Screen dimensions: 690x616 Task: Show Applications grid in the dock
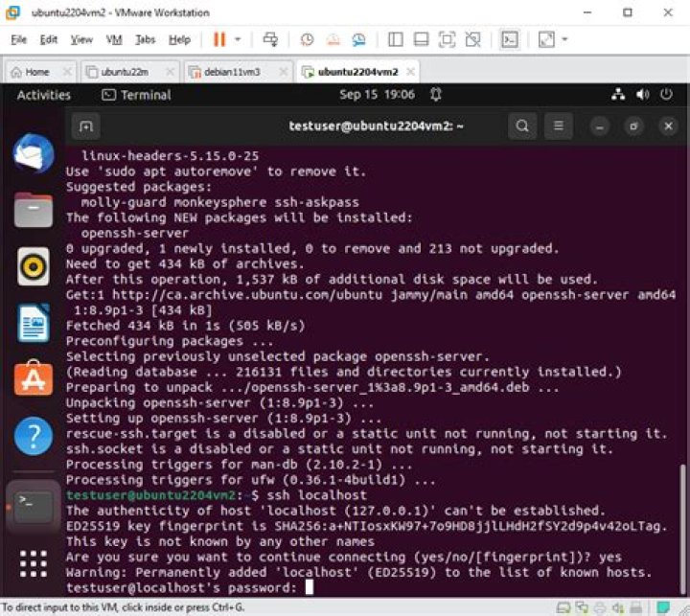pos(34,563)
